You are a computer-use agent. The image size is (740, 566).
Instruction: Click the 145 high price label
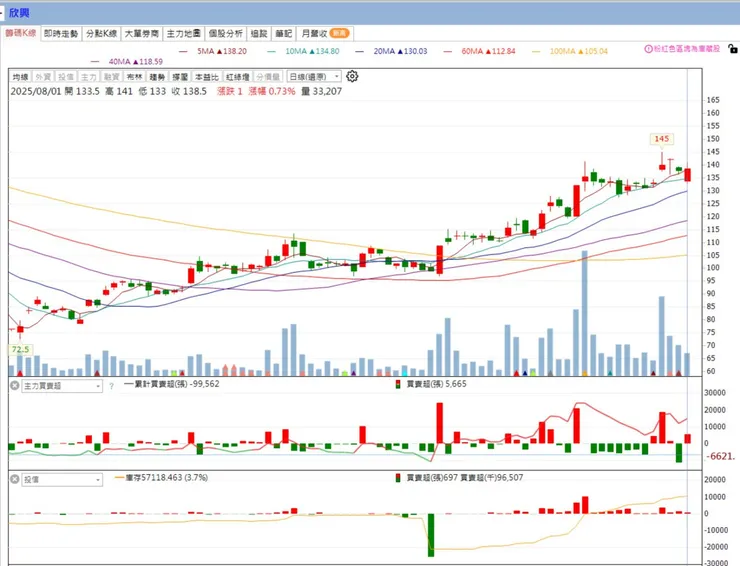pyautogui.click(x=662, y=139)
